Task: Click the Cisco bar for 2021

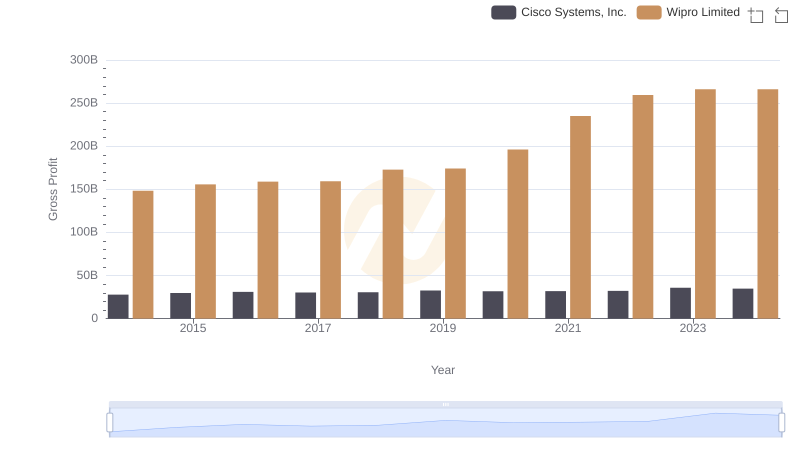Action: pyautogui.click(x=556, y=305)
